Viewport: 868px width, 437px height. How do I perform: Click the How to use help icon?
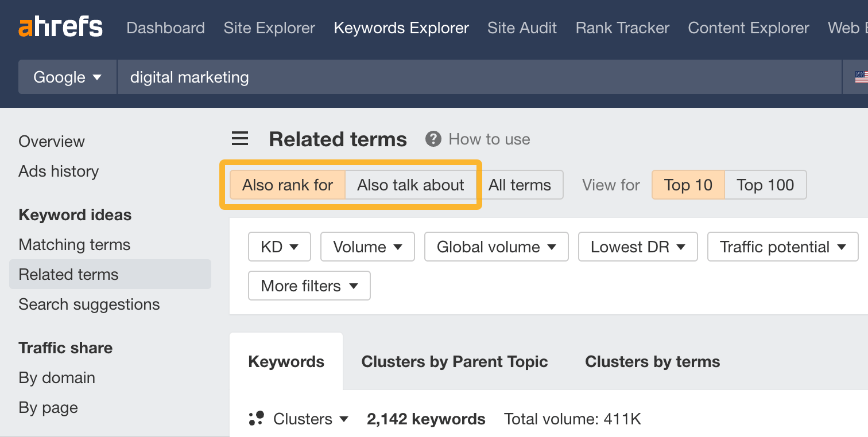(433, 138)
